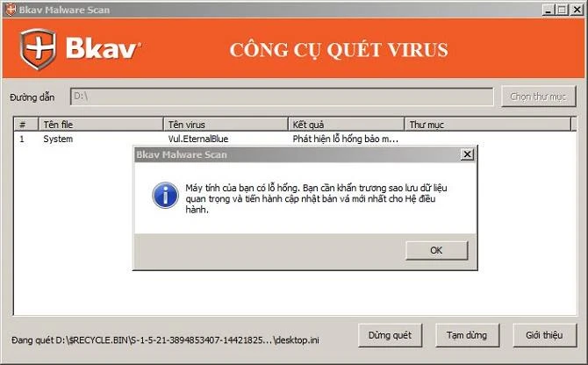This screenshot has height=365, width=588.
Task: Click the small Bkav icon in title bar
Action: [11, 10]
